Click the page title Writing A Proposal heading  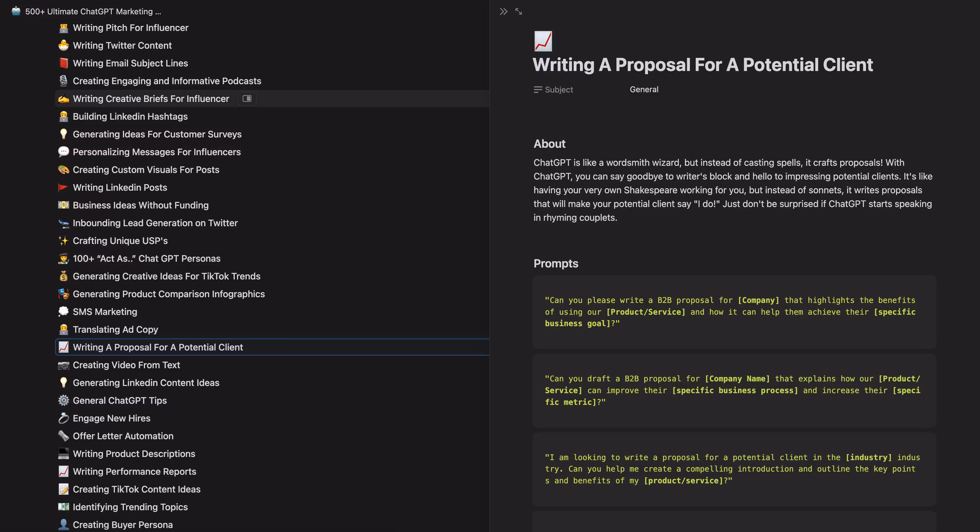(x=703, y=65)
